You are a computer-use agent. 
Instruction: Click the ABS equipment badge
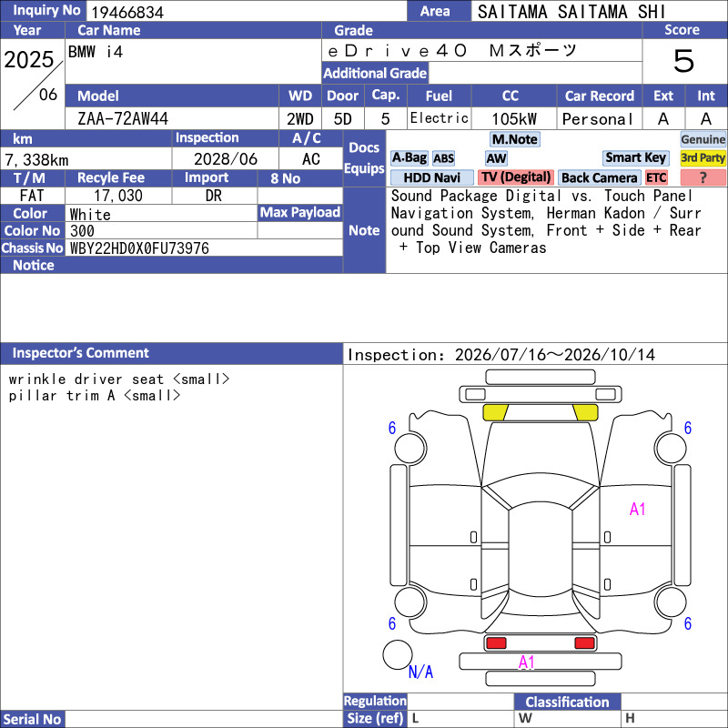[443, 158]
